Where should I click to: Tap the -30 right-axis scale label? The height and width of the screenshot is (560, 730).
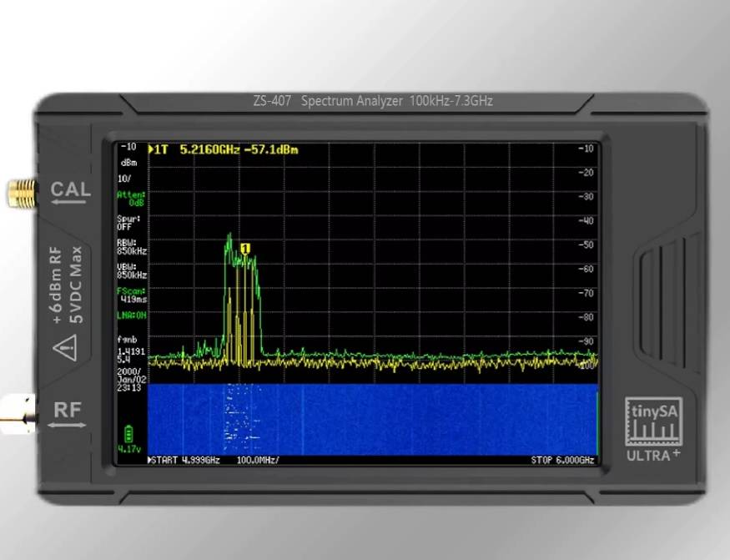[587, 197]
